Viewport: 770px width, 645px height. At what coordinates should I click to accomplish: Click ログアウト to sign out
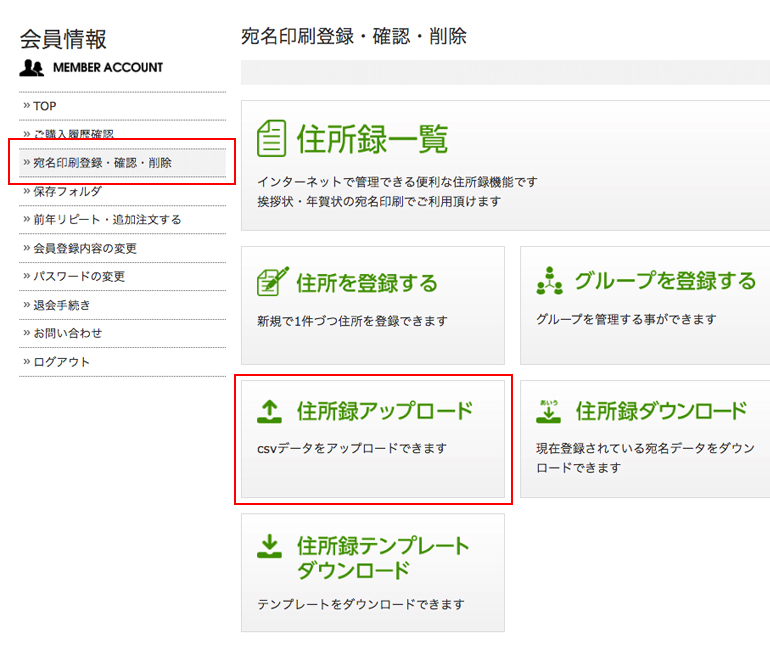pos(62,362)
